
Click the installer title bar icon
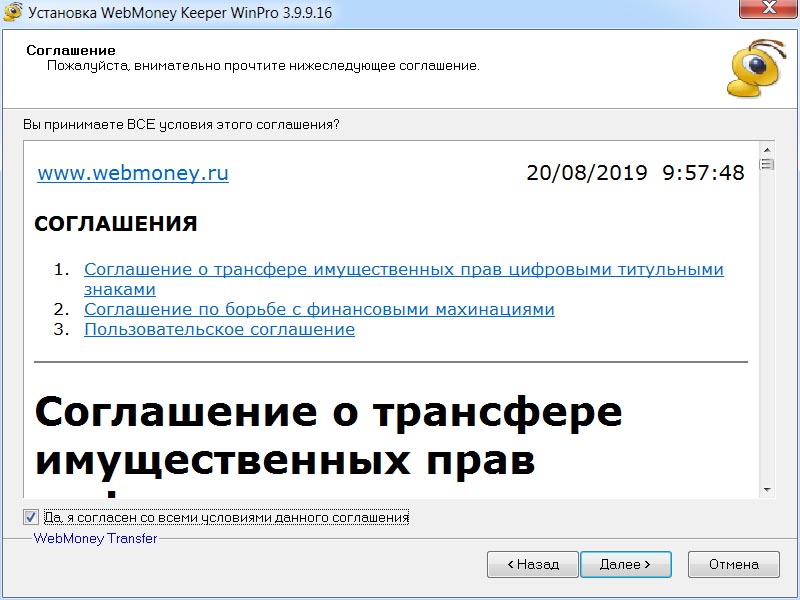point(12,11)
